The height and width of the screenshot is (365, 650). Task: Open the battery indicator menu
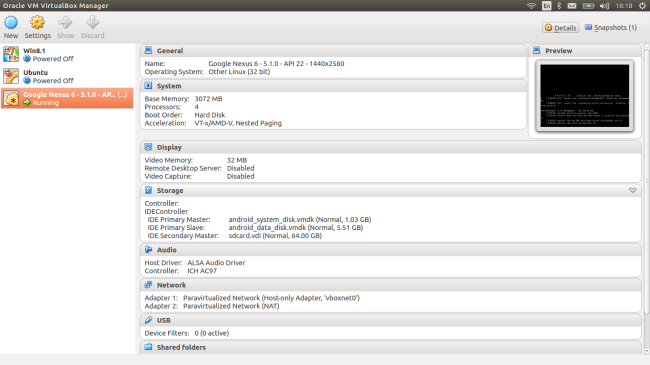(588, 6)
